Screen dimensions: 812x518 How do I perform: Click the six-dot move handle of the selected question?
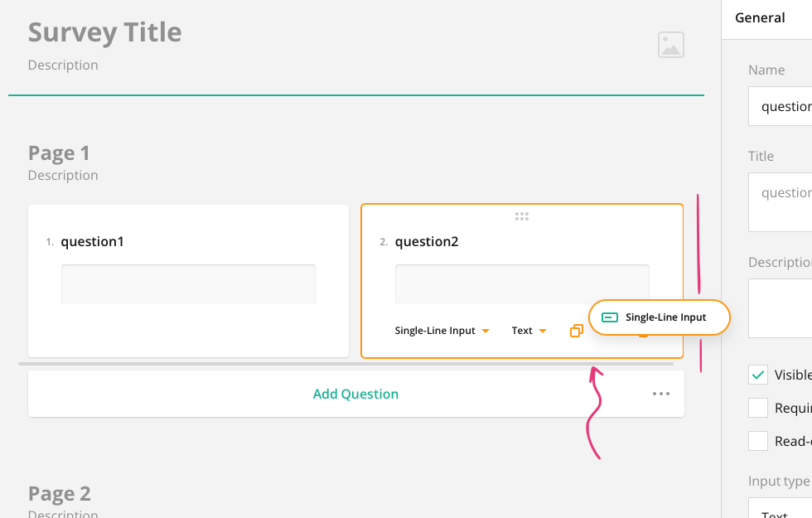[x=522, y=216]
